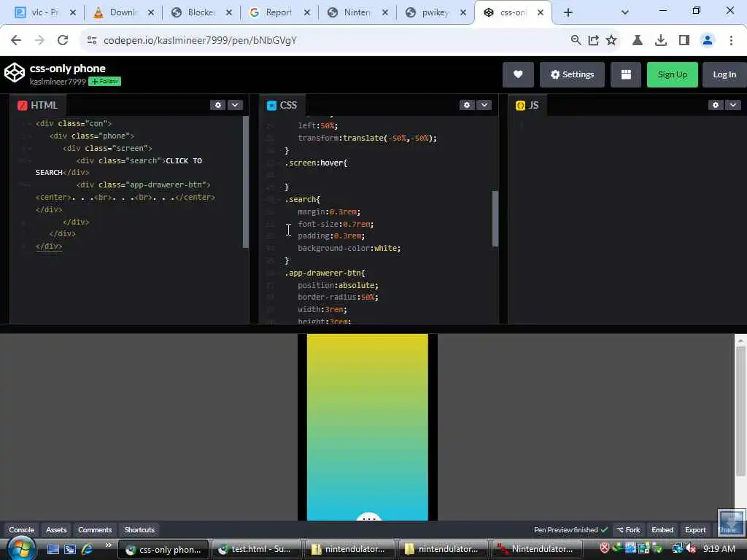This screenshot has width=747, height=560.
Task: Open kaslmineer7999 profile link
Action: pos(58,82)
